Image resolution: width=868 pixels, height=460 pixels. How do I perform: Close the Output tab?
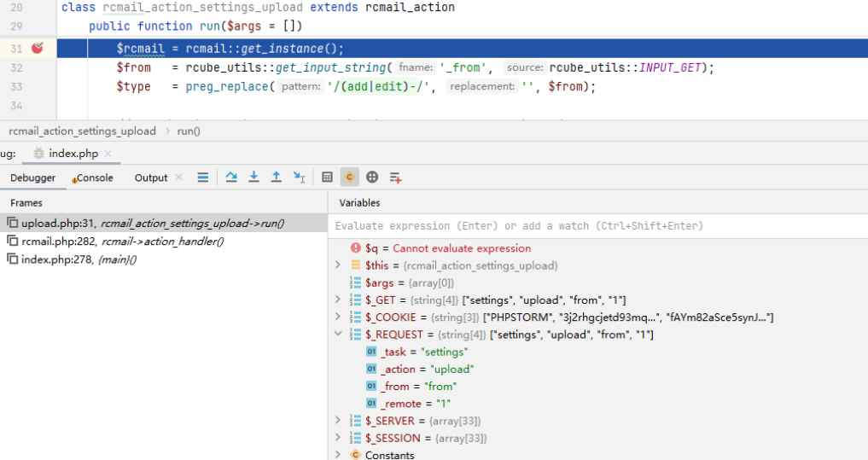[178, 178]
